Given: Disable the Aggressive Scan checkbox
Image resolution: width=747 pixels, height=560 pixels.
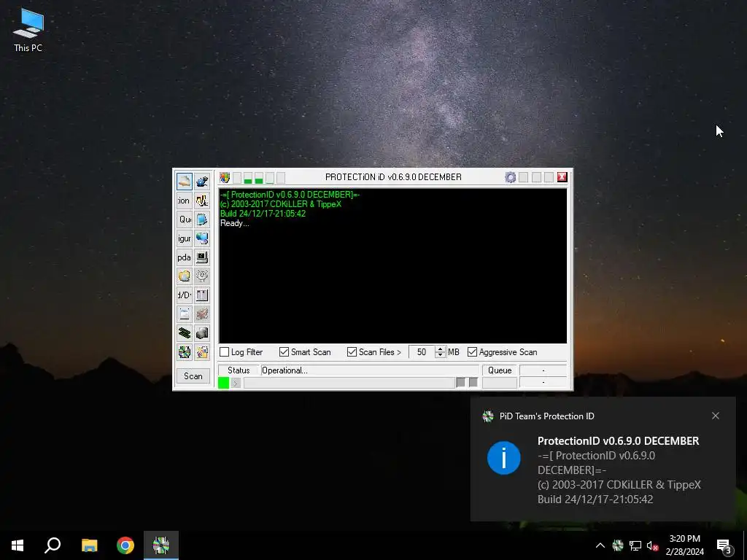Looking at the screenshot, I should pos(472,352).
